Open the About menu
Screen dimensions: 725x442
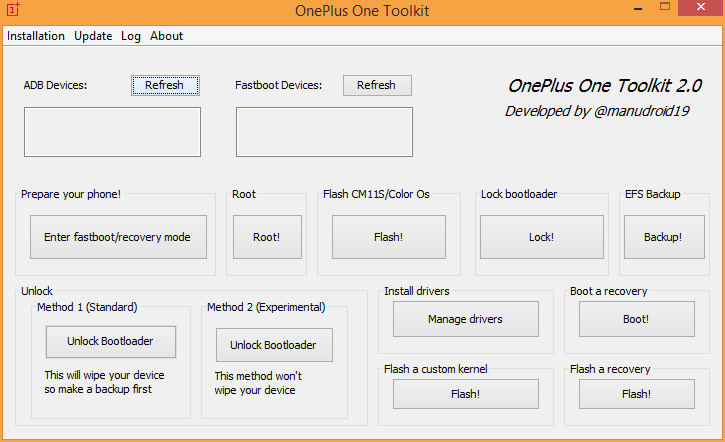click(x=166, y=36)
